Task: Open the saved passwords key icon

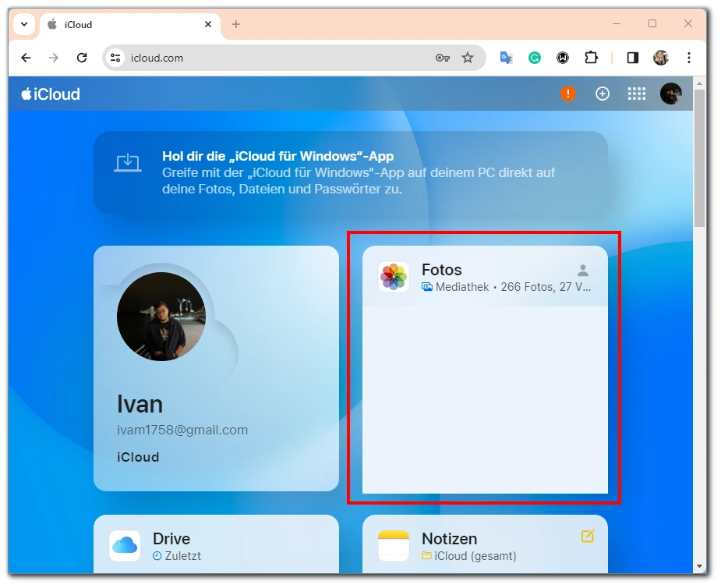Action: 443,58
